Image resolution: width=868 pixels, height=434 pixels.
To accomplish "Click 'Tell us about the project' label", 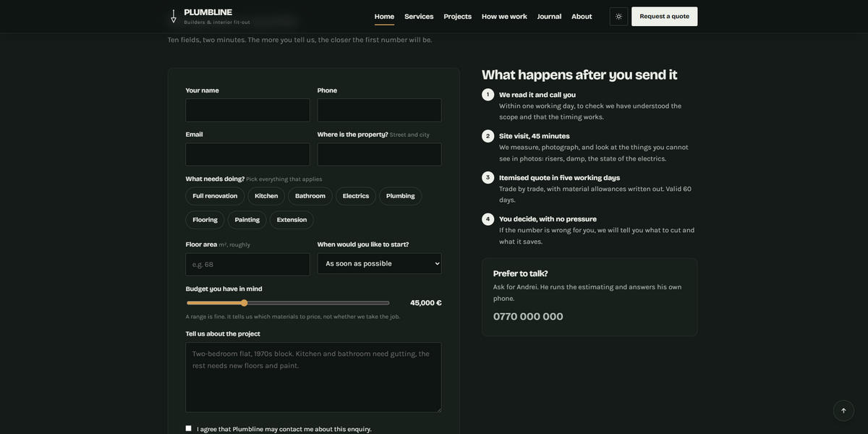I will (223, 333).
